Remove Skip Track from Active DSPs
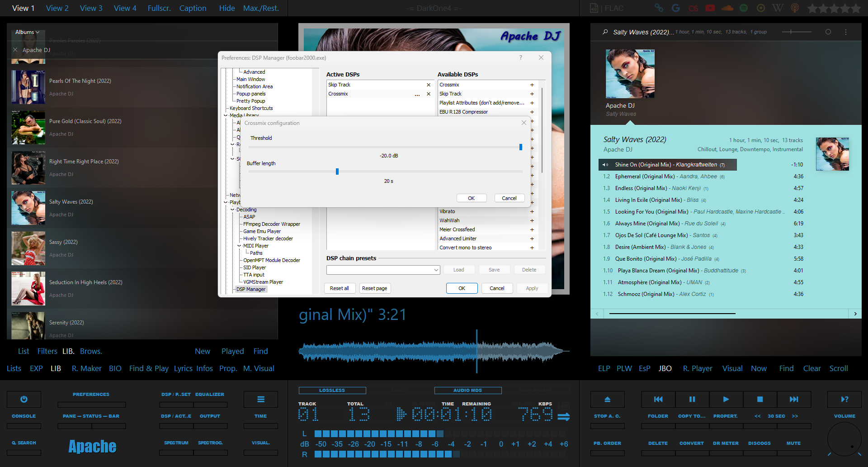 tap(429, 85)
